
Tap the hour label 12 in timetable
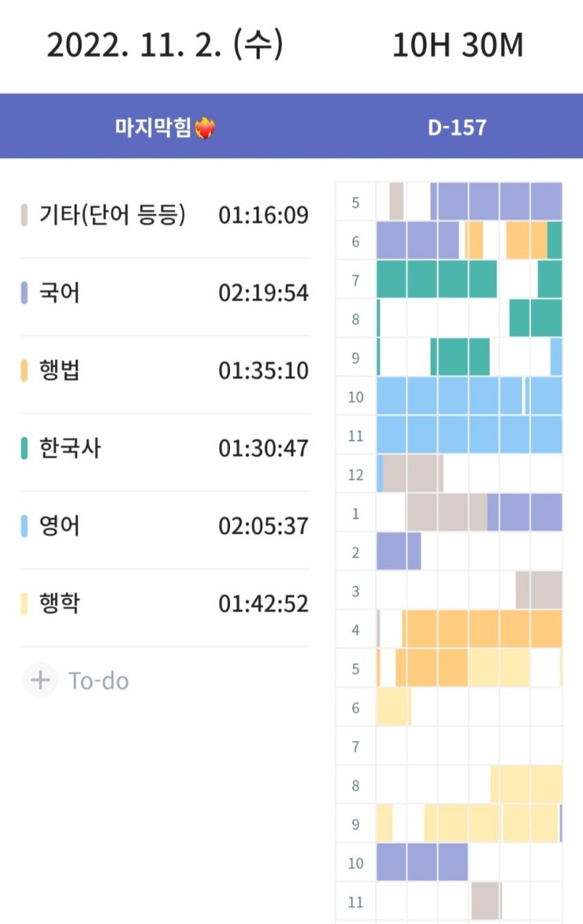[x=355, y=474]
